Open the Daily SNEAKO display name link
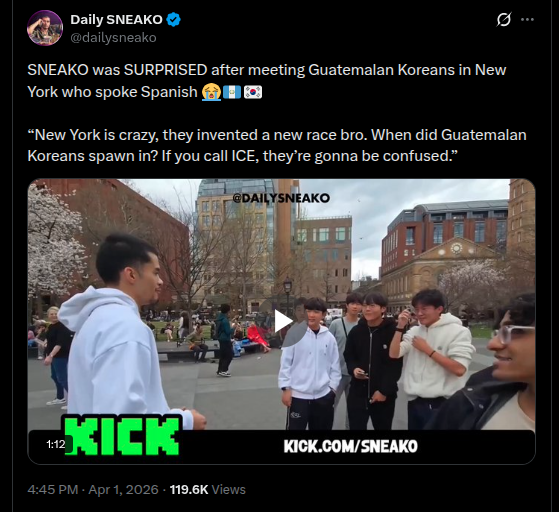The image size is (559, 512). (116, 20)
